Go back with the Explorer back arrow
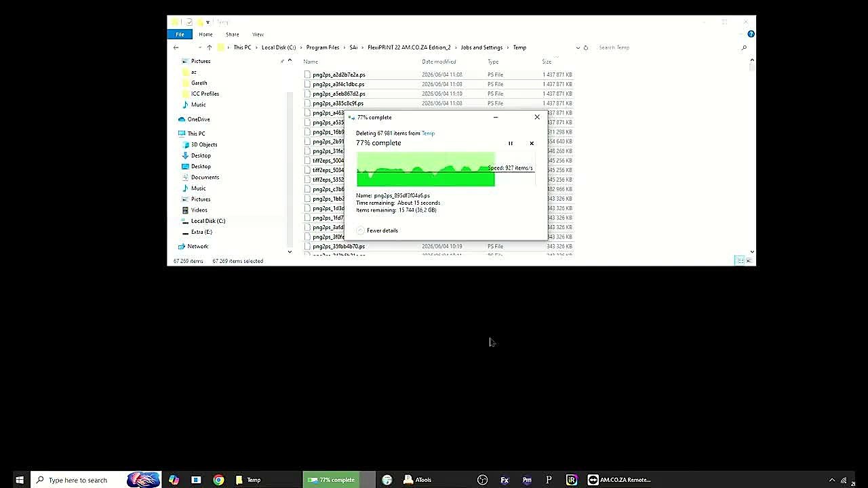 pos(176,47)
